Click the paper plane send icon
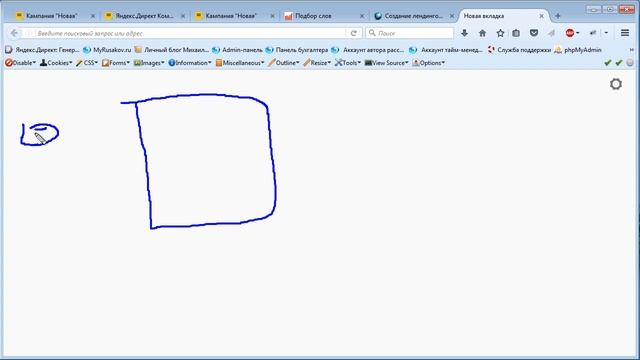This screenshot has height=360, width=640. coord(551,33)
